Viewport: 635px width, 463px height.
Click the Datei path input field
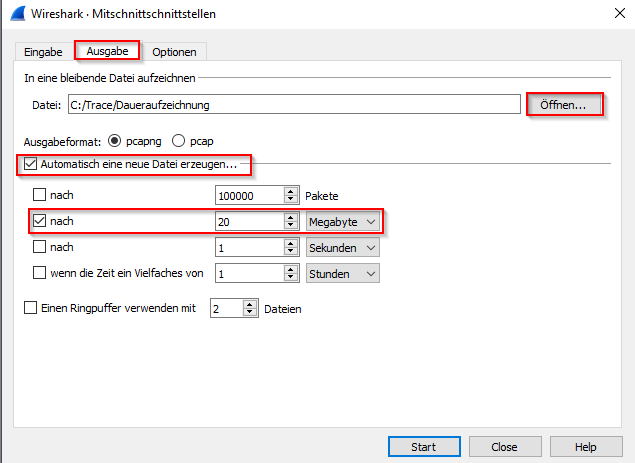(292, 104)
